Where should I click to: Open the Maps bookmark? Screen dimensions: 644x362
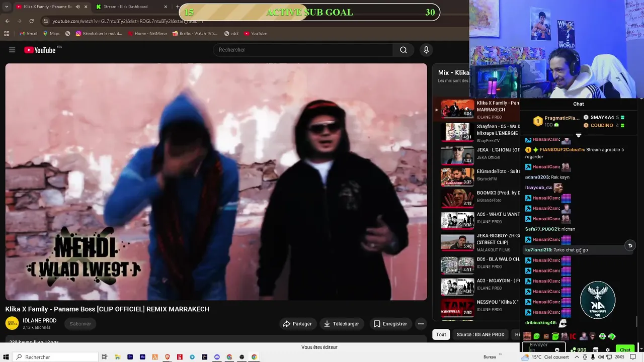pos(51,34)
